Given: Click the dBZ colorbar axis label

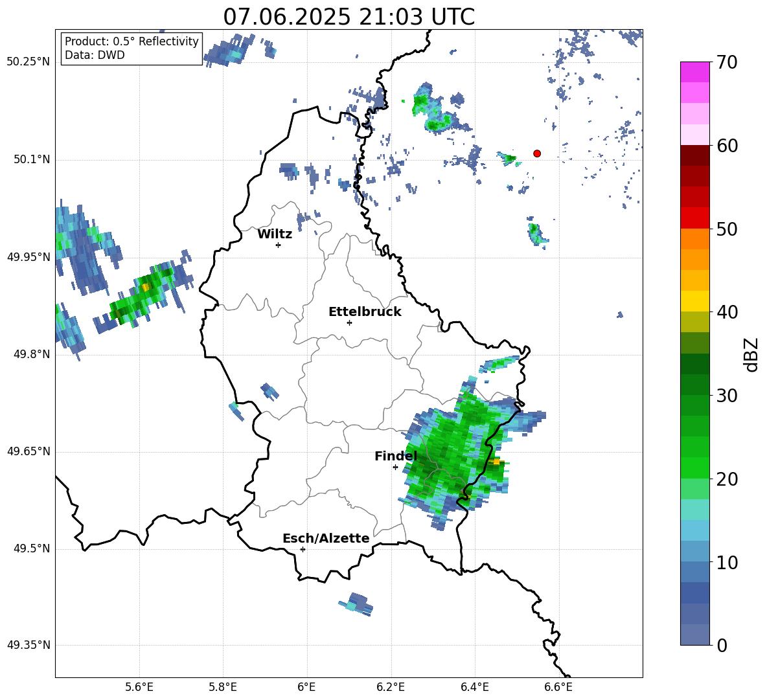Looking at the screenshot, I should tap(751, 355).
